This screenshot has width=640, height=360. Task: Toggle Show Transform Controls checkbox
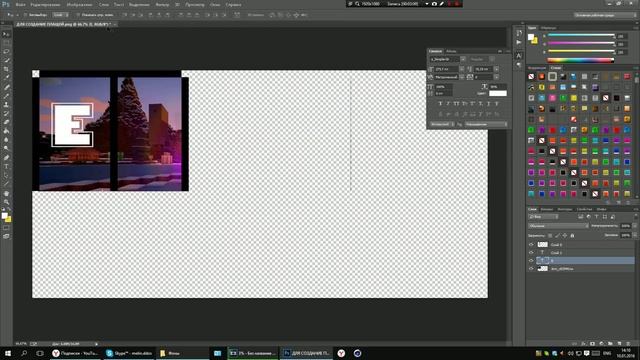78,15
